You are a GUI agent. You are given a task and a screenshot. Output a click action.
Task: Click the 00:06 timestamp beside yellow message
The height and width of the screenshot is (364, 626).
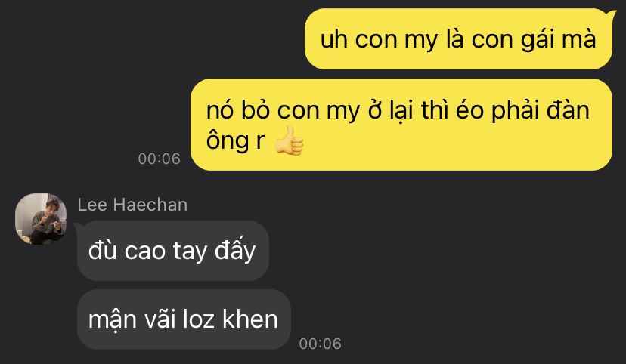159,159
